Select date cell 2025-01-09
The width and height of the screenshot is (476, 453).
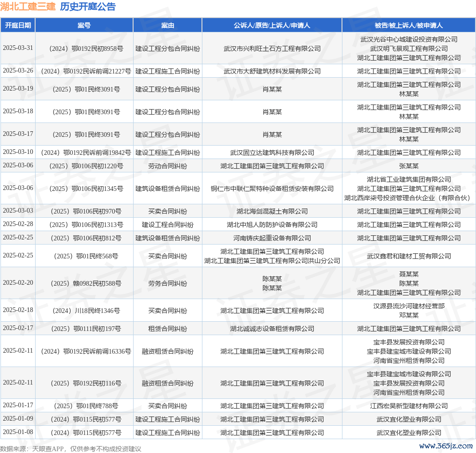click(18, 419)
